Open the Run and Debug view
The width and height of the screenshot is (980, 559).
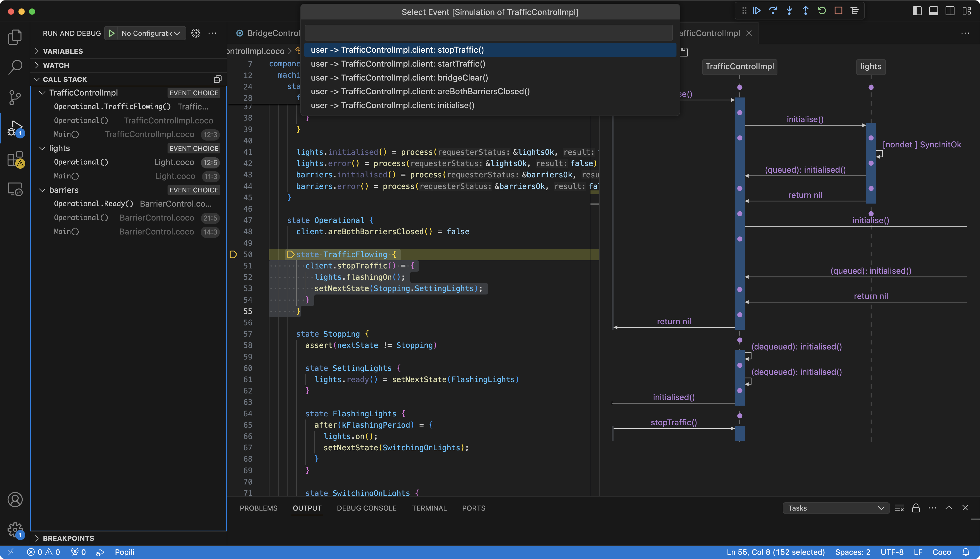coord(15,128)
